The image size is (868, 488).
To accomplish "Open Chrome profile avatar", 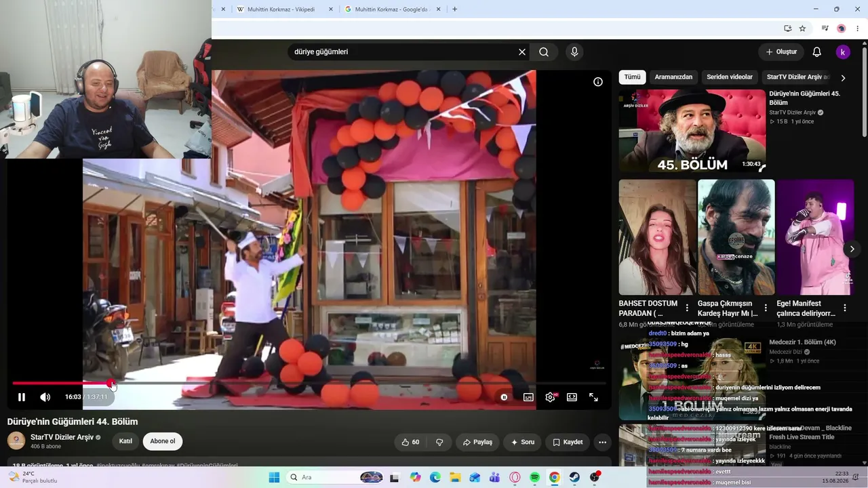I will click(x=842, y=28).
